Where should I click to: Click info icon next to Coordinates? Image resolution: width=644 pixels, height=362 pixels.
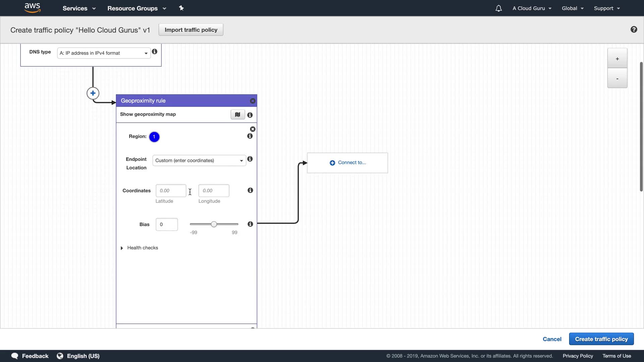click(250, 190)
